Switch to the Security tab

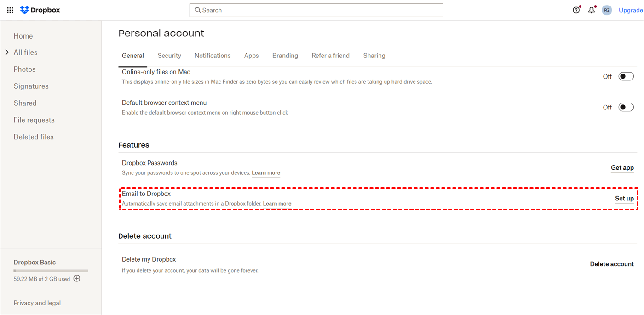point(169,56)
